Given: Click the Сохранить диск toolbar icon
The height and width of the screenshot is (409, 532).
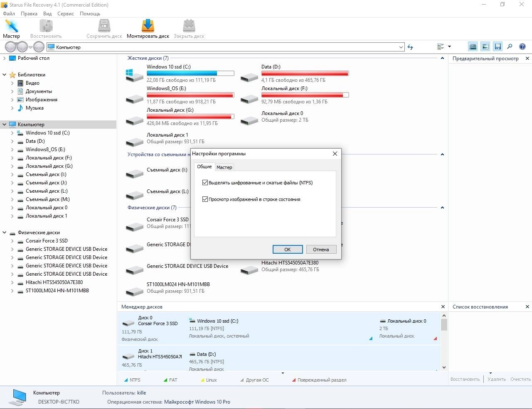Looking at the screenshot, I should (x=104, y=29).
